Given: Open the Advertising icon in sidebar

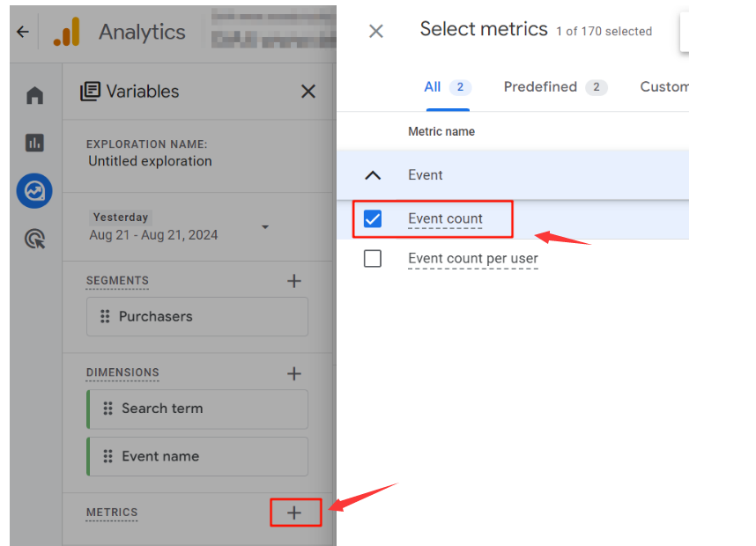Looking at the screenshot, I should click(35, 239).
